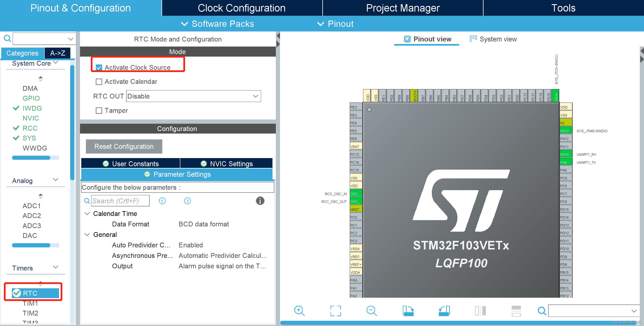Go to previous search result arrow
The height and width of the screenshot is (326, 644).
coord(162,201)
